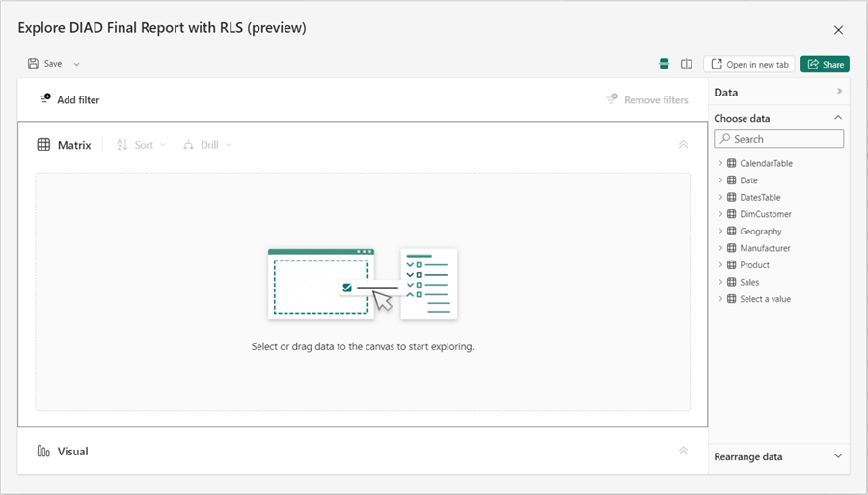868x495 pixels.
Task: Collapse the Visual section double chevron
Action: tap(683, 451)
